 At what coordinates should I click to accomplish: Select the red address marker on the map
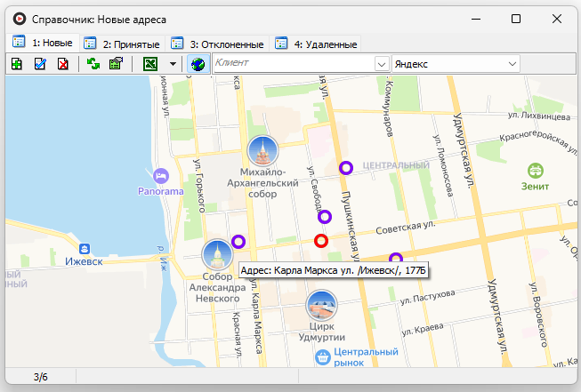coord(322,241)
